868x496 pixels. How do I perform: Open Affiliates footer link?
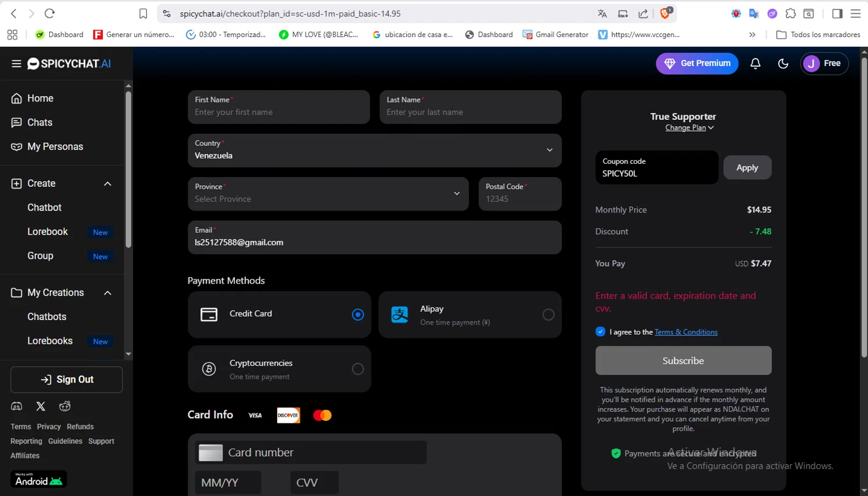coord(25,456)
